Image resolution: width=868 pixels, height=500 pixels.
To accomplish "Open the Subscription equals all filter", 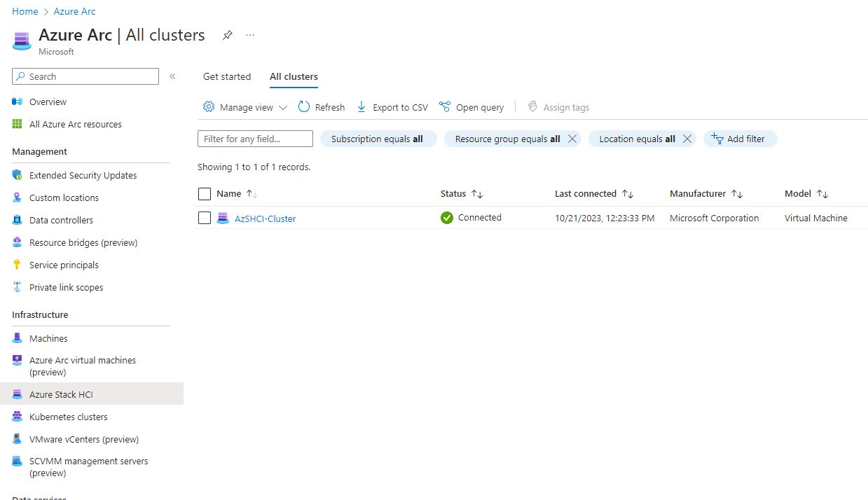I will pyautogui.click(x=378, y=139).
